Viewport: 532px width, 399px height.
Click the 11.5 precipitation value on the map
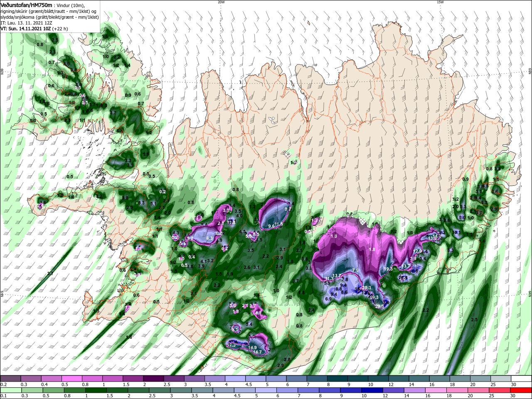click(278, 224)
